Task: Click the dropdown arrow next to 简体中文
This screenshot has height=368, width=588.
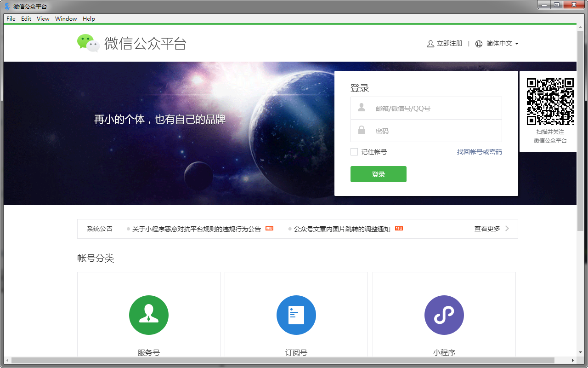Action: pos(518,44)
